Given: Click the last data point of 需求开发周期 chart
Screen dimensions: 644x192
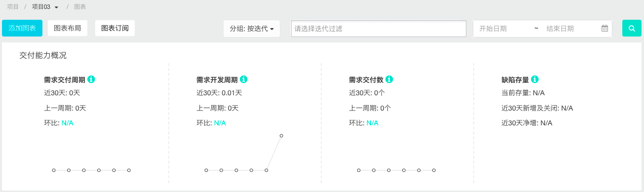Looking at the screenshot, I should 281,135.
